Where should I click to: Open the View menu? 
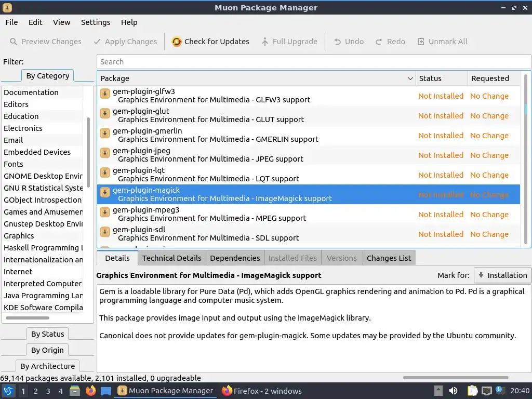pos(61,22)
